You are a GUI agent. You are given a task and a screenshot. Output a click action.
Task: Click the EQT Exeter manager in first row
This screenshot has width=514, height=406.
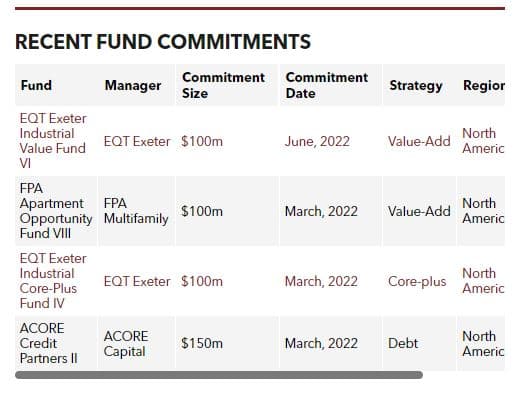[137, 141]
